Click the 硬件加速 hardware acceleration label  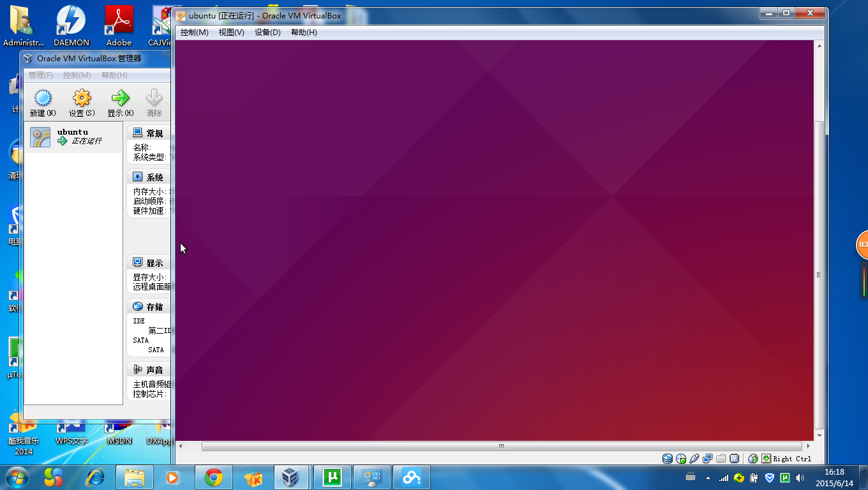[149, 211]
